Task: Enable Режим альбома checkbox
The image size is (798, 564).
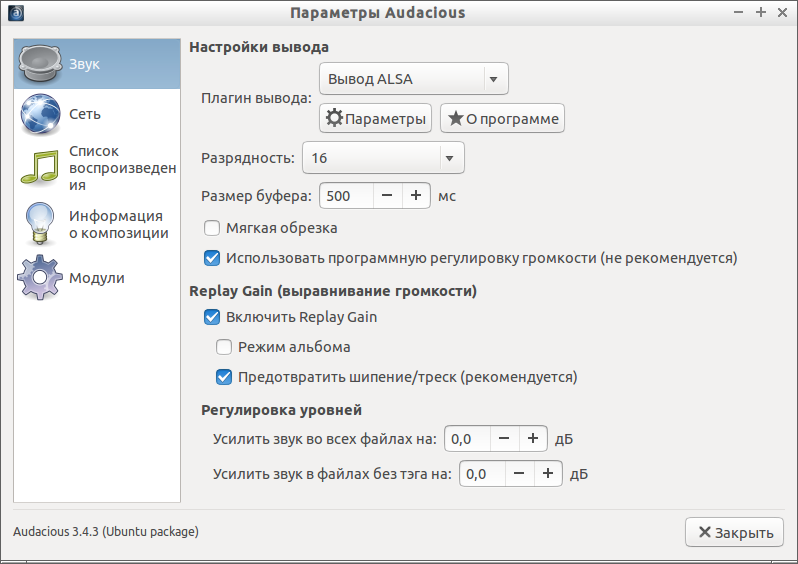Action: 224,347
